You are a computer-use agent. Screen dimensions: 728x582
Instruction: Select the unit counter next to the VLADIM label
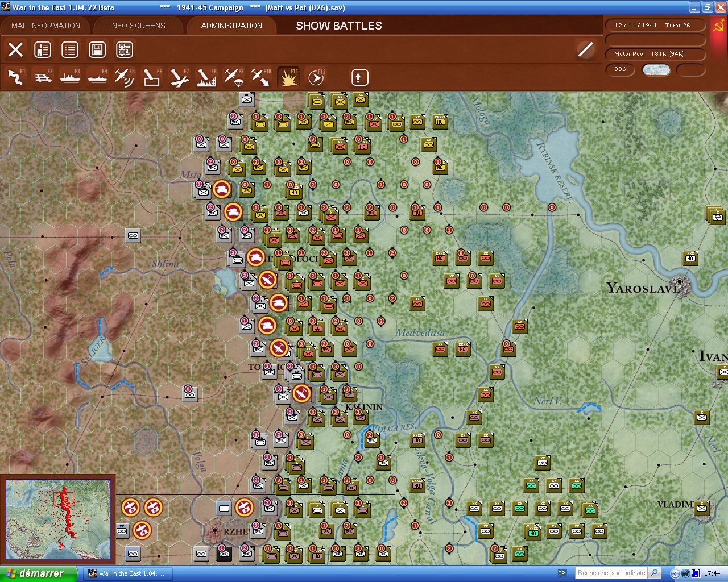702,508
